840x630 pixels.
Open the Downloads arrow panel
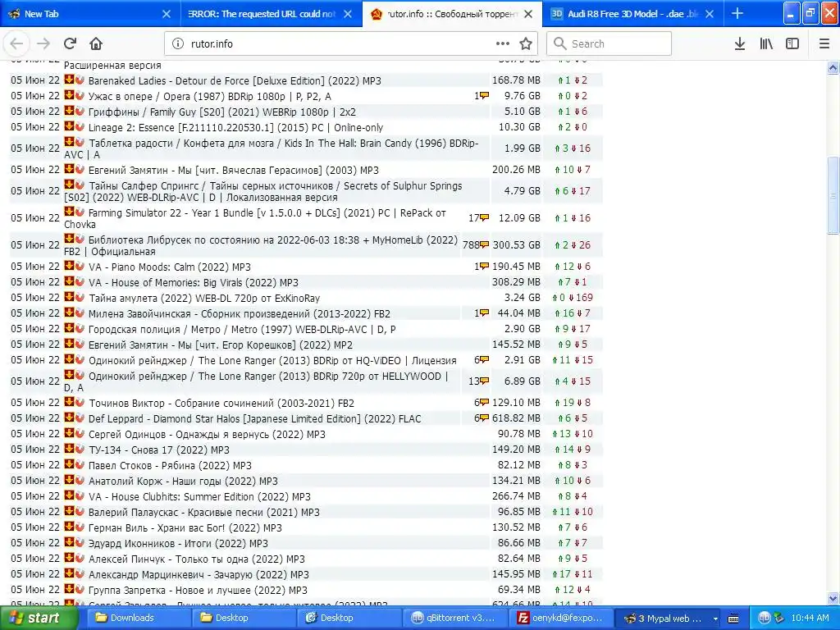pyautogui.click(x=740, y=43)
